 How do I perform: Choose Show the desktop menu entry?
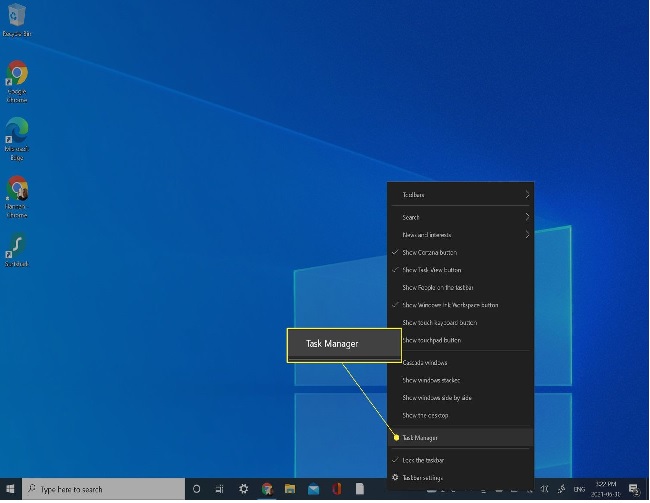coord(461,415)
